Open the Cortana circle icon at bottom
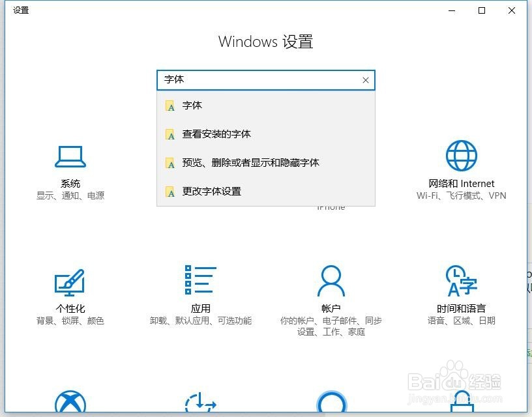 coord(331,402)
